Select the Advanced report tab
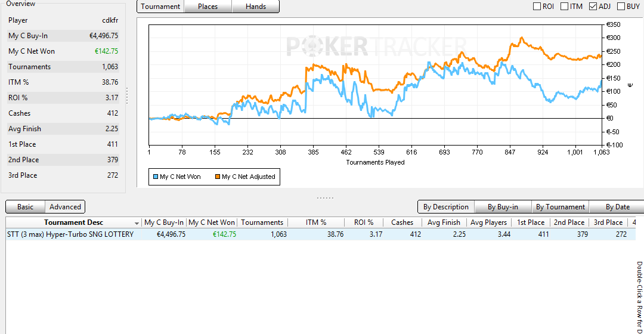The height and width of the screenshot is (334, 644). click(x=65, y=206)
